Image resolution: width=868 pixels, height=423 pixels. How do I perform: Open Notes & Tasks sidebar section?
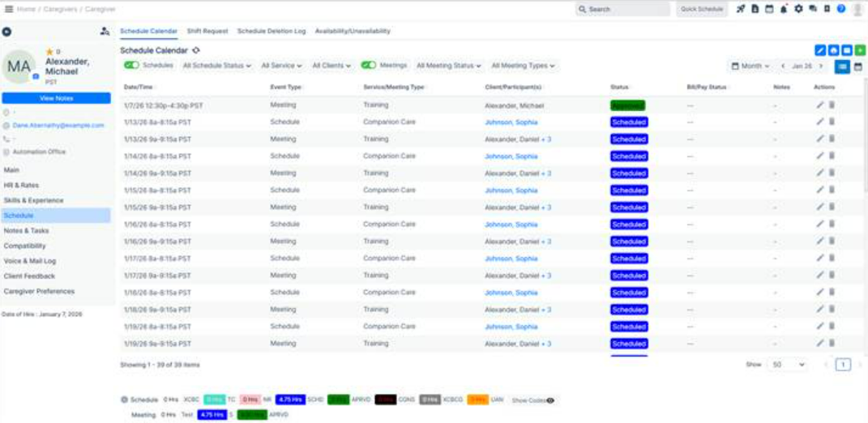27,230
